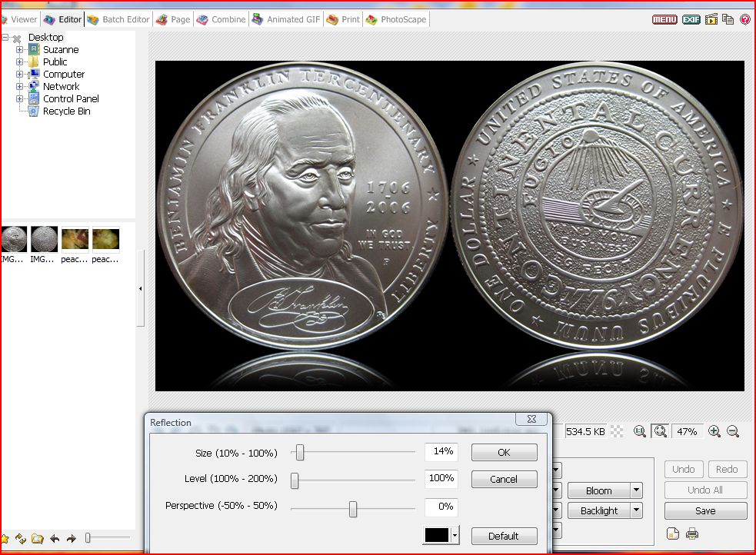
Task: Click the red MENU icon
Action: tap(664, 19)
